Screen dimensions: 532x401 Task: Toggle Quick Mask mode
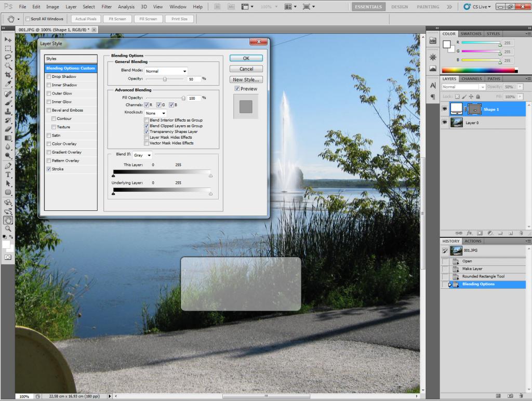[8, 257]
